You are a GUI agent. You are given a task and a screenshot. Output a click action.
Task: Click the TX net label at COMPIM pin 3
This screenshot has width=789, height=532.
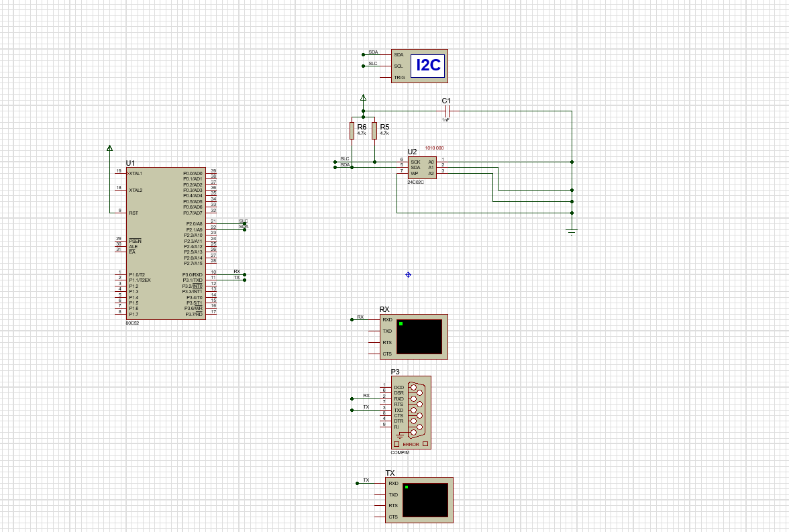tap(366, 407)
